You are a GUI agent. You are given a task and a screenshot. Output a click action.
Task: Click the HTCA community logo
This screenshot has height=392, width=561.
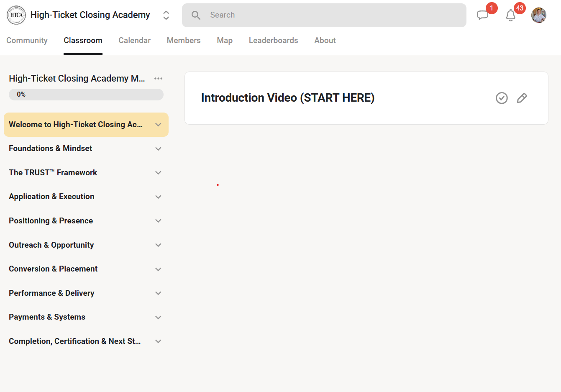(16, 15)
